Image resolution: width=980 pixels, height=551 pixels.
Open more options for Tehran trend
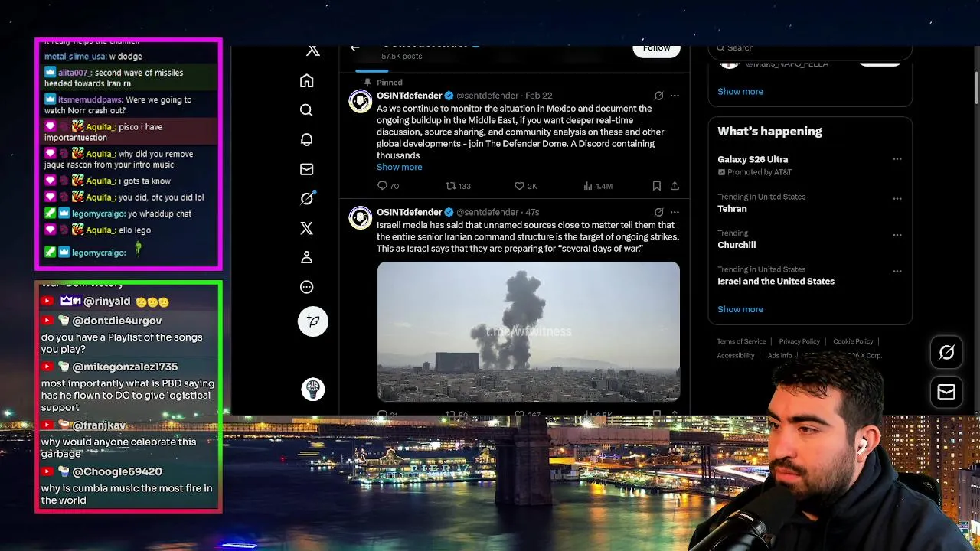(x=897, y=198)
